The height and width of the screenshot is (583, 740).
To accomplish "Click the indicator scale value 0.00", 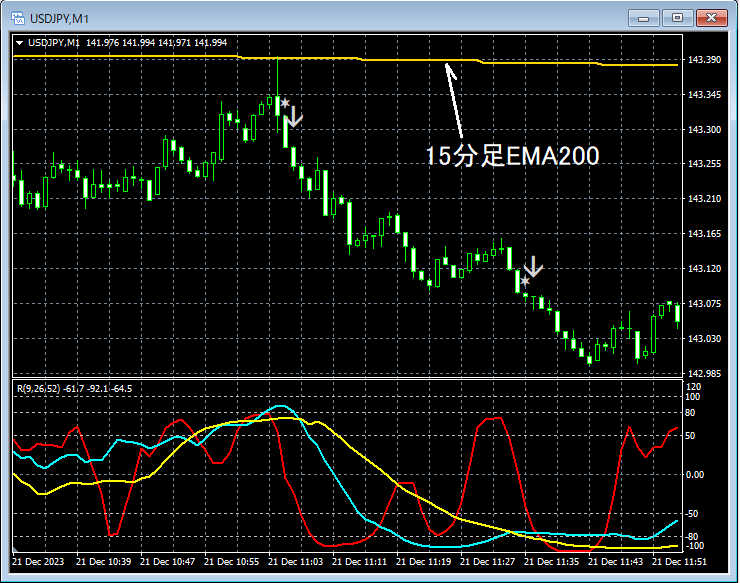I will click(694, 474).
